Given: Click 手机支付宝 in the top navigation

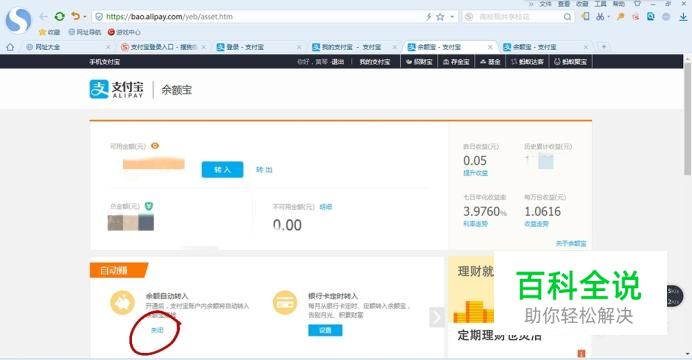Looking at the screenshot, I should click(x=105, y=62).
